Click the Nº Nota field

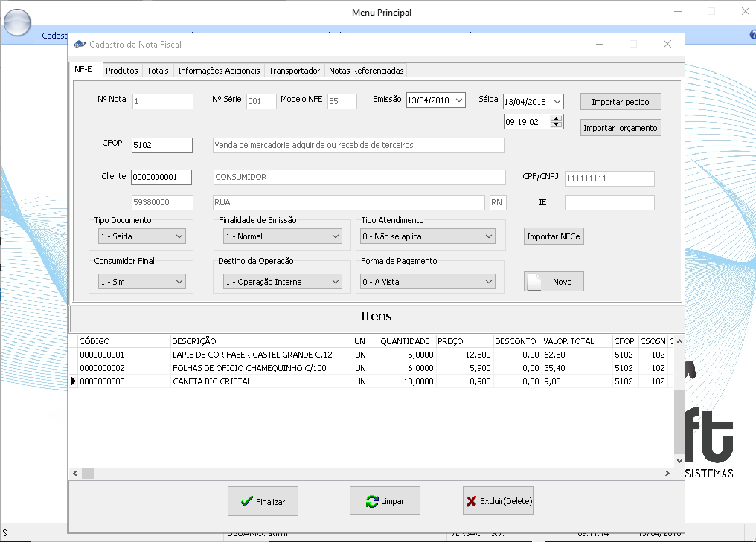tap(162, 101)
